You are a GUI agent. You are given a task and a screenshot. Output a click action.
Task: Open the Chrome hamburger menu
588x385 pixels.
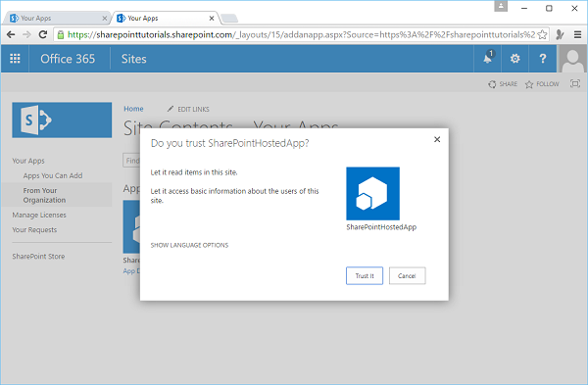(x=577, y=35)
